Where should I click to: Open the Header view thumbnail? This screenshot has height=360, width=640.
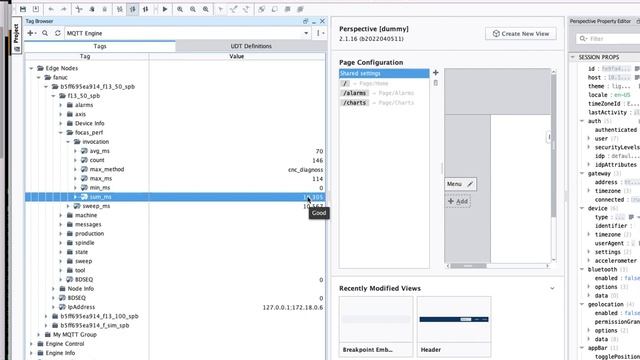tap(454, 327)
